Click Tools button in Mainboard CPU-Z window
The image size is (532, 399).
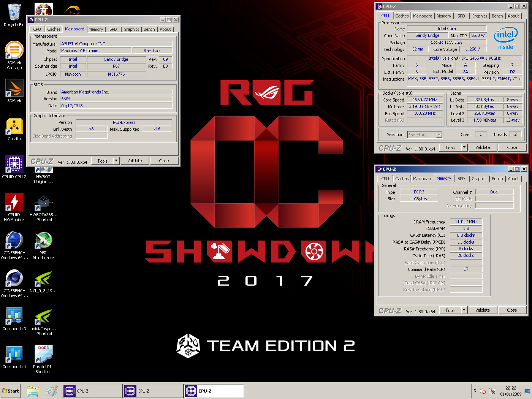coord(103,161)
